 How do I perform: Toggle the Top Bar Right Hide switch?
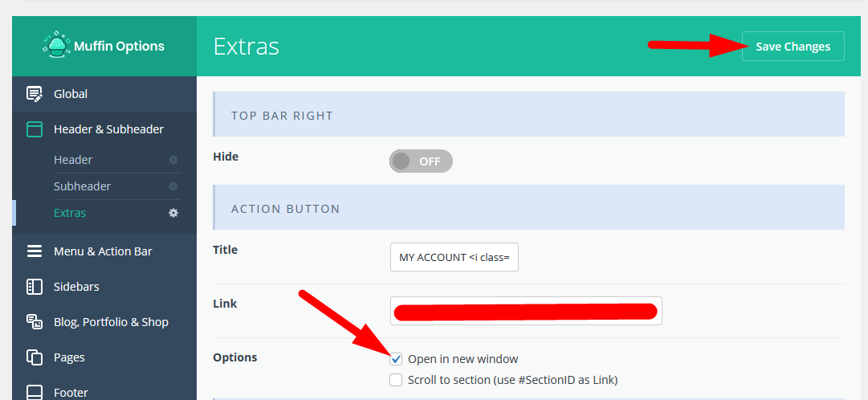tap(421, 161)
